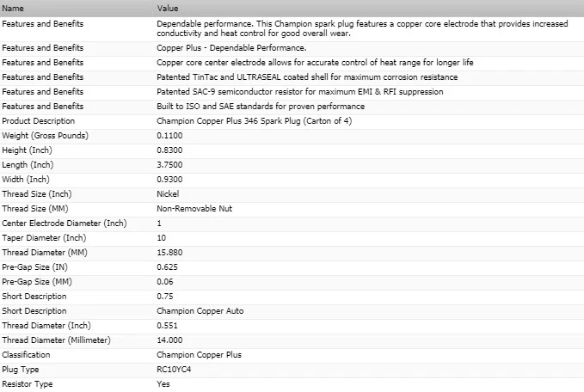
Task: Select the value 0.06
Action: click(x=164, y=282)
